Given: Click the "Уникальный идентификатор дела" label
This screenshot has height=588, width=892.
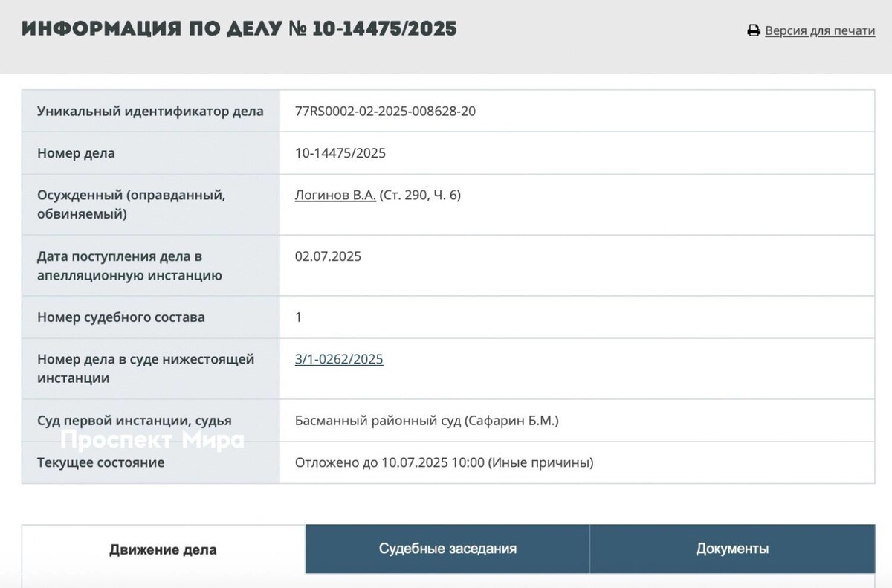Looking at the screenshot, I should pyautogui.click(x=150, y=111).
